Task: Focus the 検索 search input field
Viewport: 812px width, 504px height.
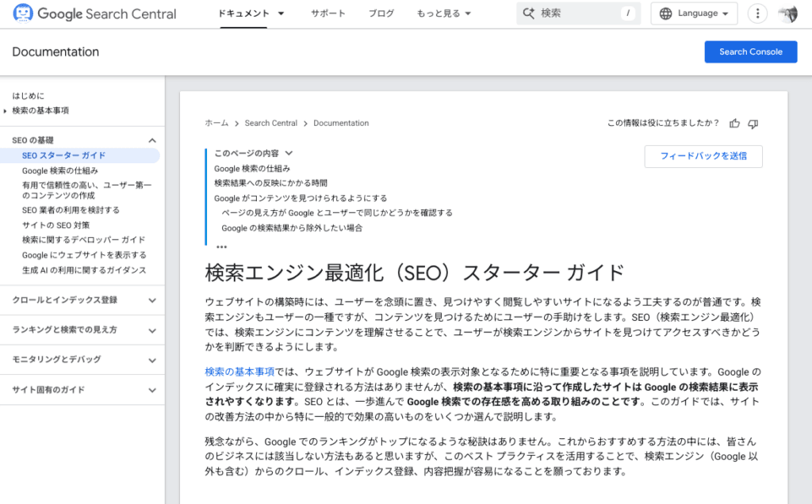Action: pos(578,13)
